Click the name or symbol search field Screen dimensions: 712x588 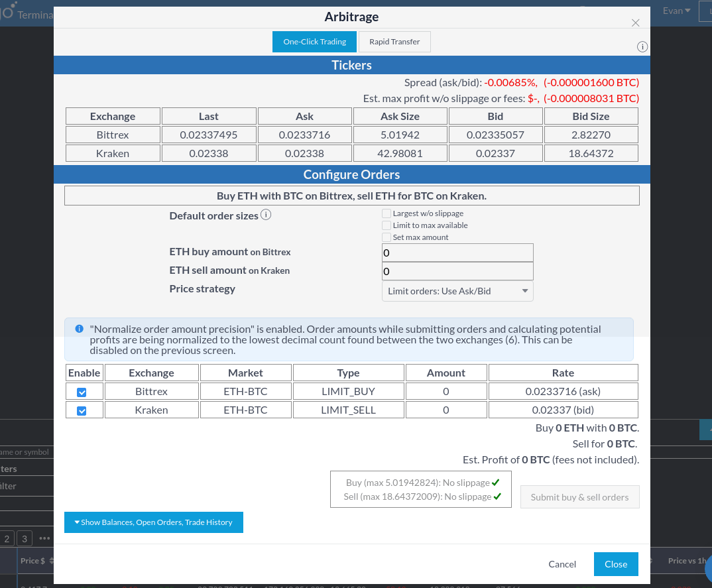click(27, 452)
